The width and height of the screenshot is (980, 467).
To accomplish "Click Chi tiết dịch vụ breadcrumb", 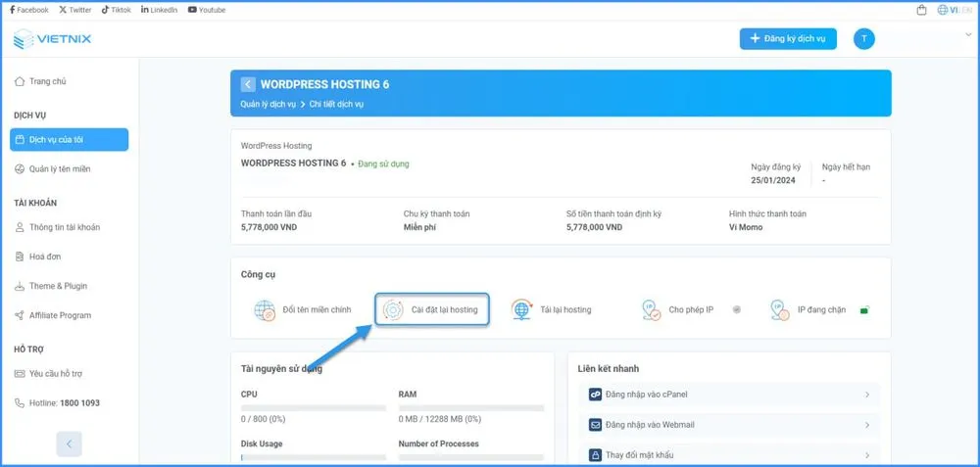I will point(336,104).
